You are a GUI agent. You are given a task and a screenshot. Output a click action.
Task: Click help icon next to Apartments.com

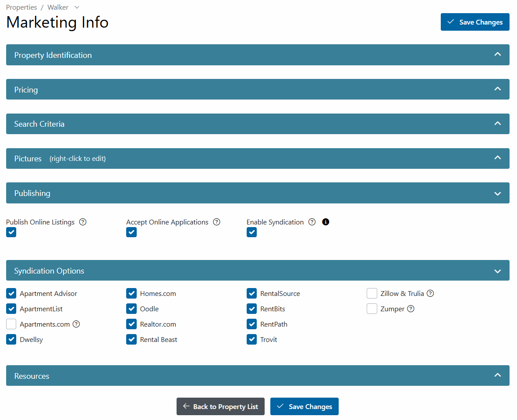[x=76, y=324]
